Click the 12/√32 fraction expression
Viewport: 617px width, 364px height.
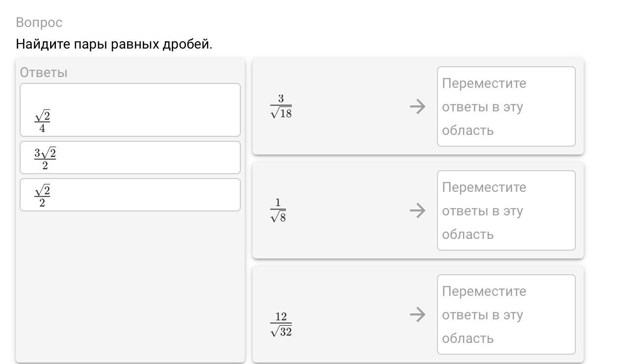[281, 324]
